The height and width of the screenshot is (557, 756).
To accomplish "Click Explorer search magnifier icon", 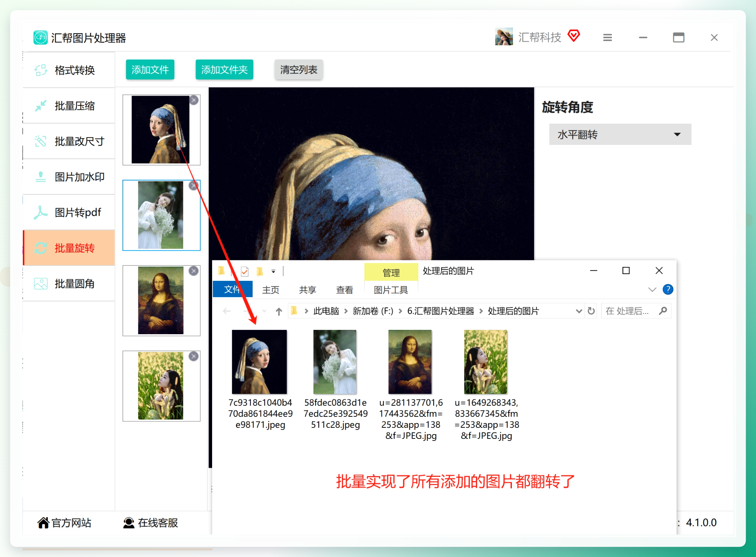I will tap(663, 311).
